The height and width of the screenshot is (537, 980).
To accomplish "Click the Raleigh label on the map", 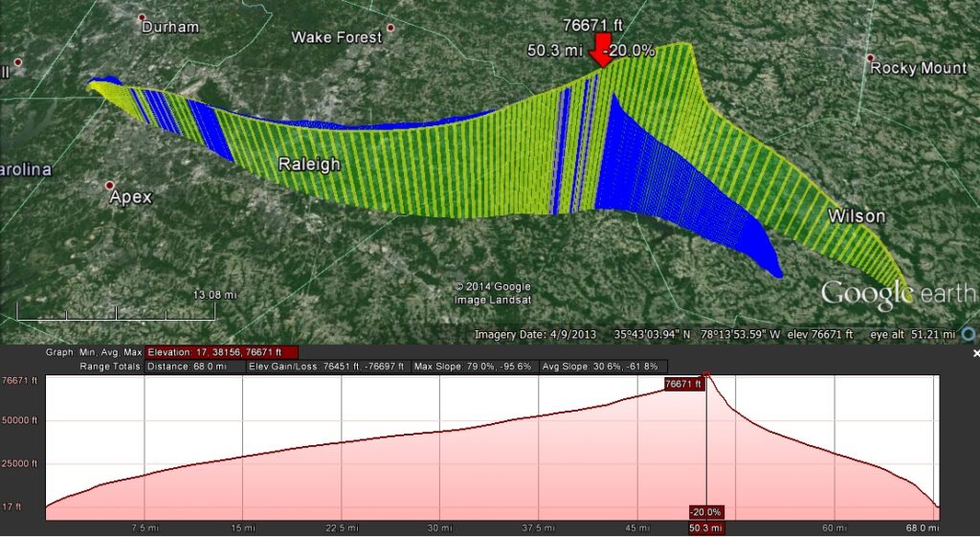I will (309, 165).
